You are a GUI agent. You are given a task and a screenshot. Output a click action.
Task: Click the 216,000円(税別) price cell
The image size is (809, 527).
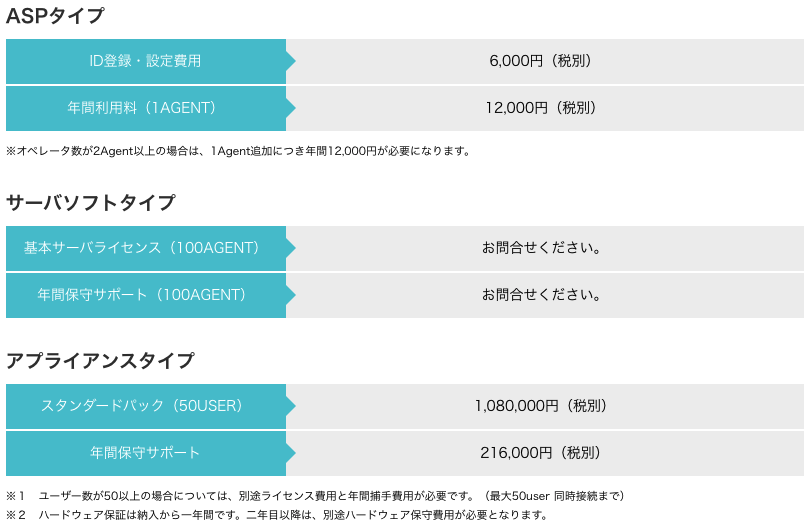click(x=545, y=453)
